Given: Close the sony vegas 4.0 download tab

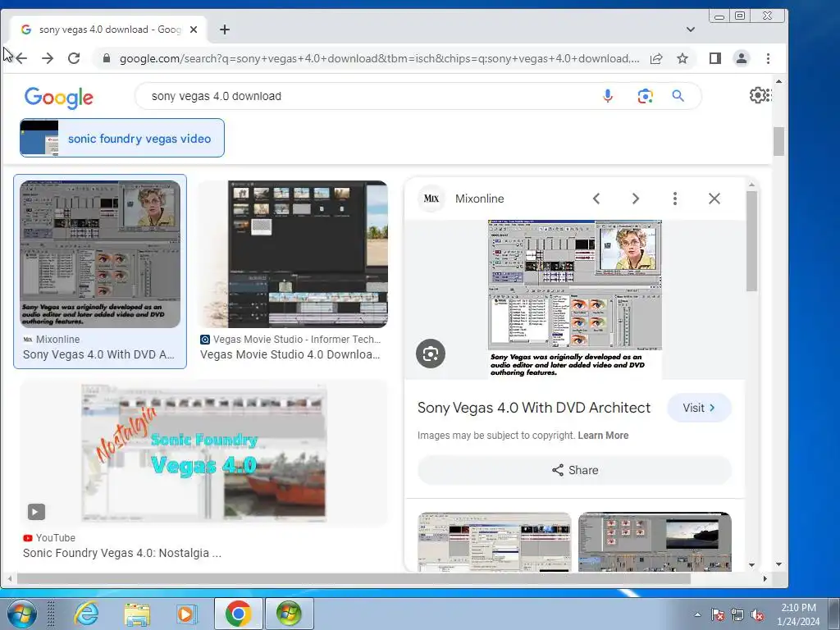Looking at the screenshot, I should tap(194, 30).
